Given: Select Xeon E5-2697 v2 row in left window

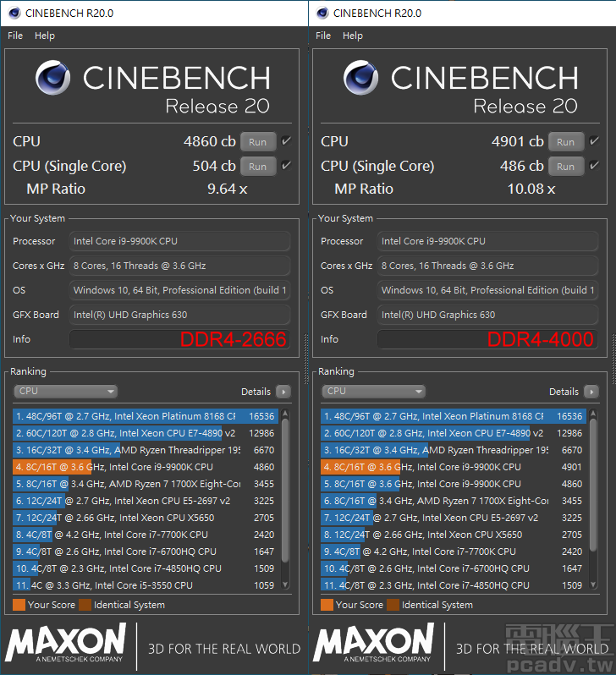Looking at the screenshot, I should tap(146, 501).
